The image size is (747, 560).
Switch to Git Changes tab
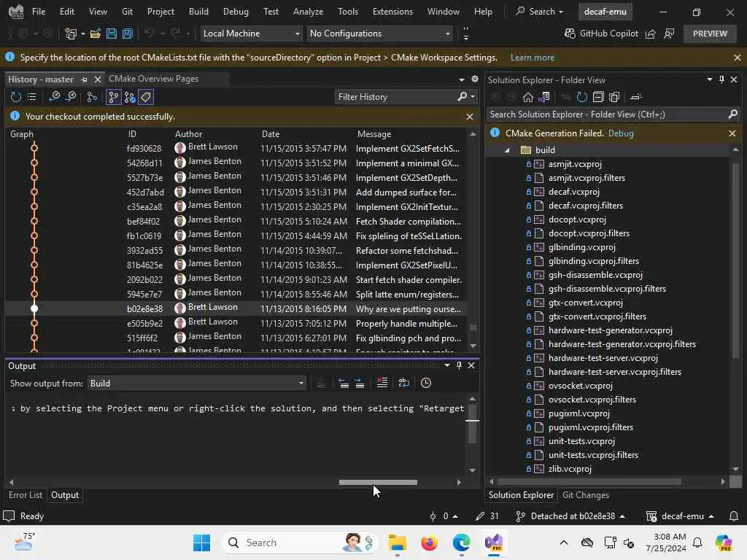pyautogui.click(x=586, y=495)
